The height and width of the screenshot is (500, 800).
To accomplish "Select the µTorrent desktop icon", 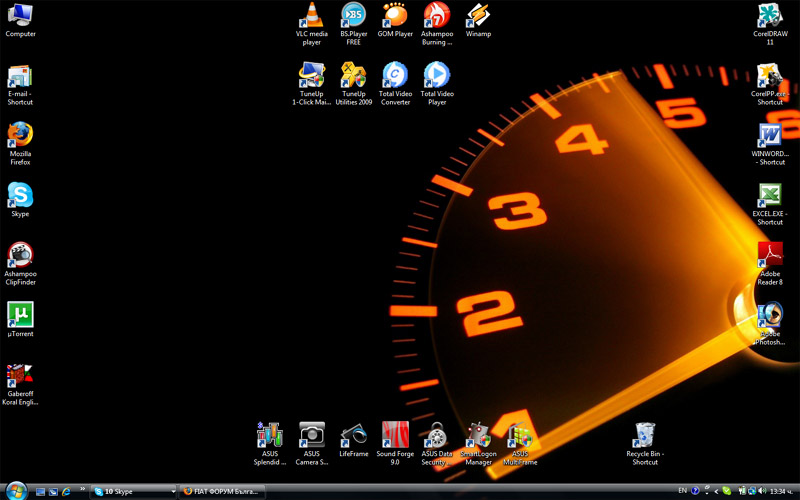I will tap(20, 315).
